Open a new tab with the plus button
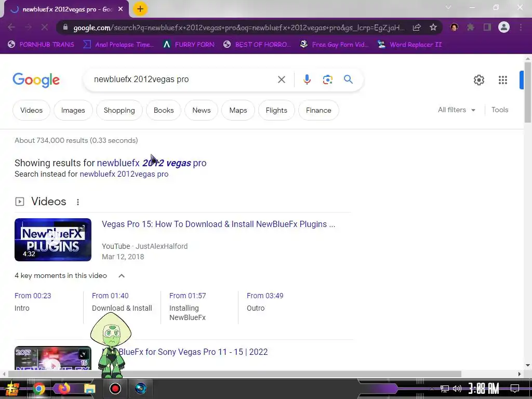This screenshot has height=399, width=532. [x=140, y=9]
